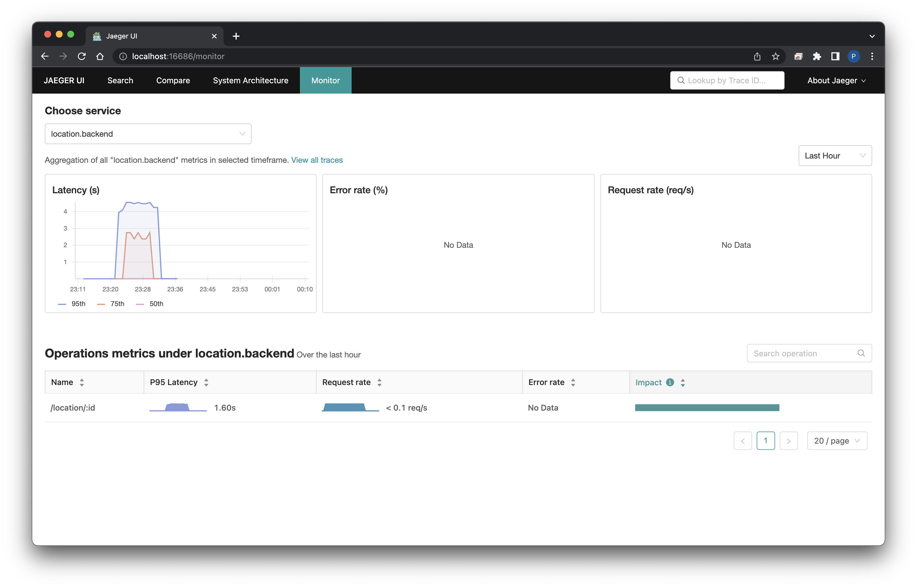The width and height of the screenshot is (917, 588).
Task: Click the browser forward arrow
Action: 63,56
